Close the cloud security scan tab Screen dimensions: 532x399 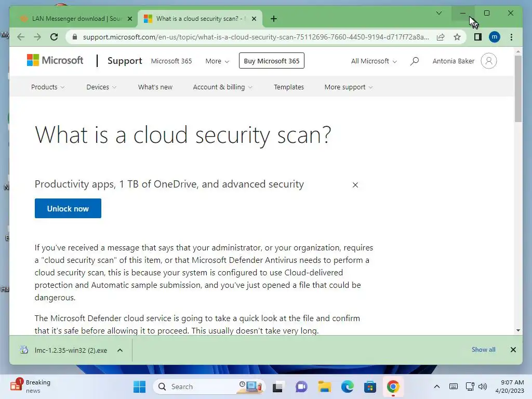click(x=254, y=19)
